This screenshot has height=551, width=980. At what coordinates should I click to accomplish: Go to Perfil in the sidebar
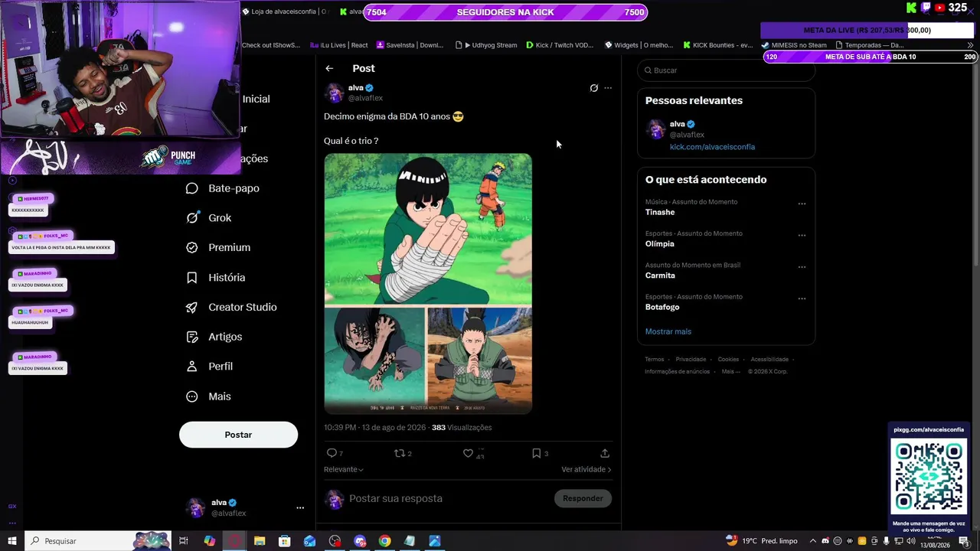(x=210, y=367)
